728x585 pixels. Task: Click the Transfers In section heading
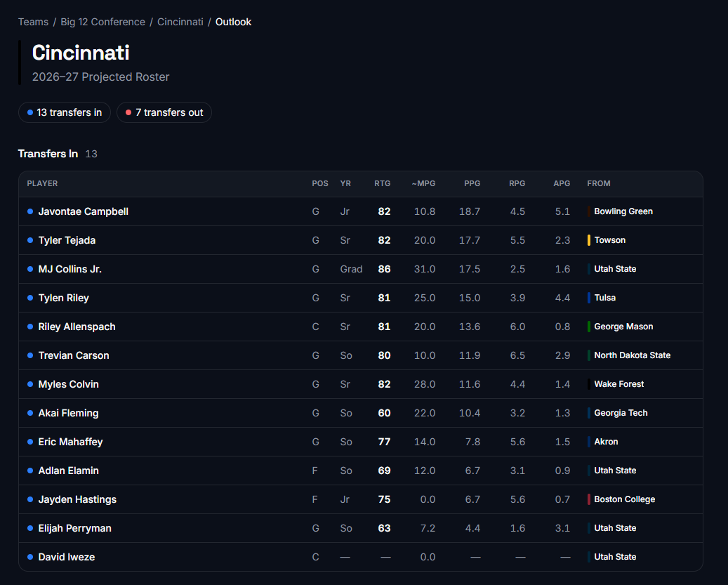point(48,154)
